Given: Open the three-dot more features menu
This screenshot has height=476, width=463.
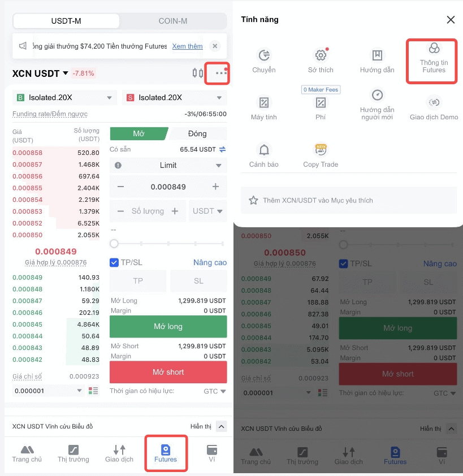Looking at the screenshot, I should click(x=220, y=73).
